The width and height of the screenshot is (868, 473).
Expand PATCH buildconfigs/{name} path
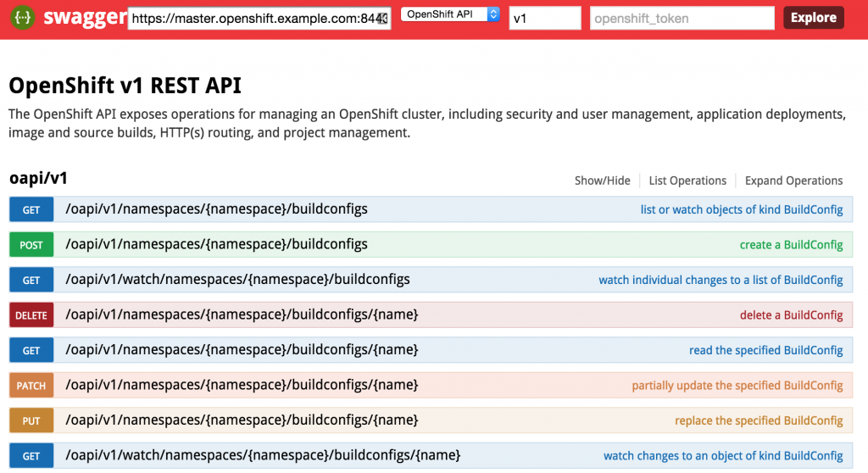tap(242, 385)
